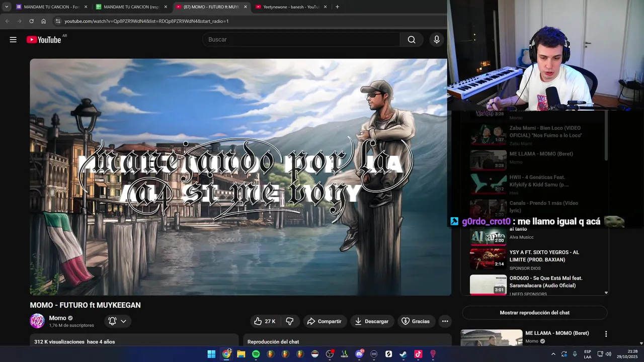Like the video with thumbs up
This screenshot has width=644, height=362.
(x=265, y=321)
